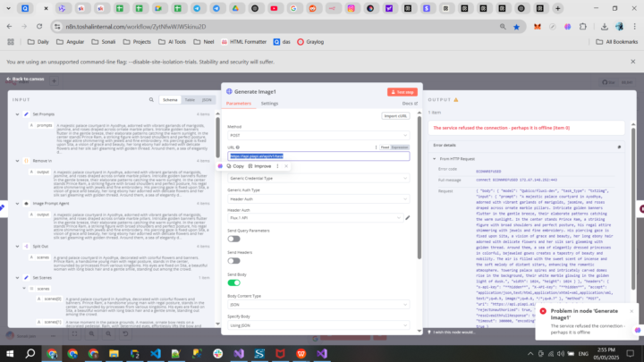Click the Import cURL button
This screenshot has height=362, width=644.
coord(395,116)
